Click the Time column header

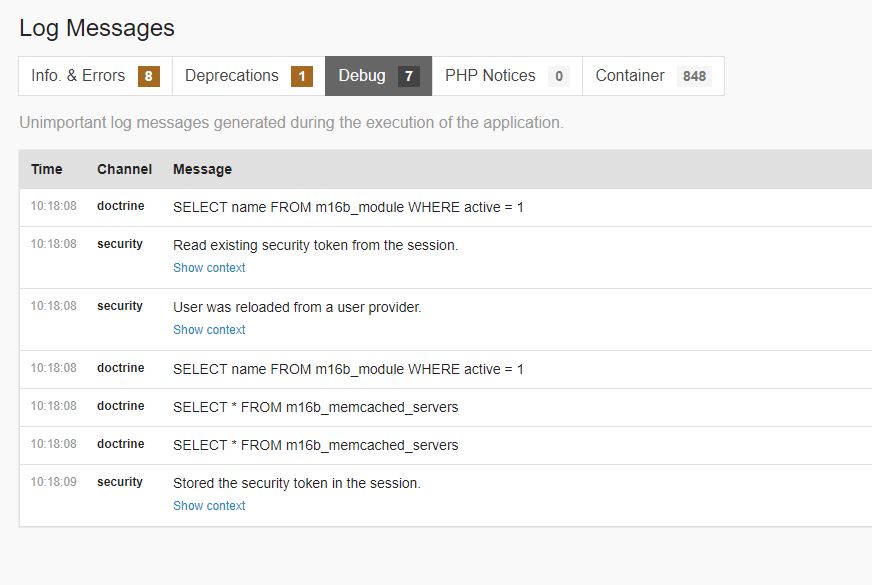pyautogui.click(x=47, y=169)
